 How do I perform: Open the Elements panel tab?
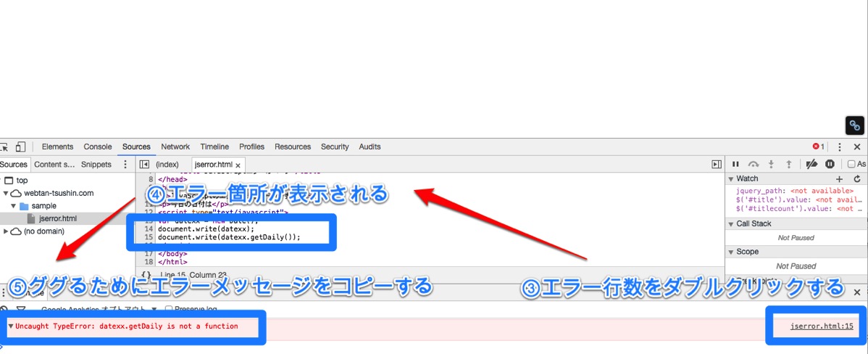click(57, 147)
